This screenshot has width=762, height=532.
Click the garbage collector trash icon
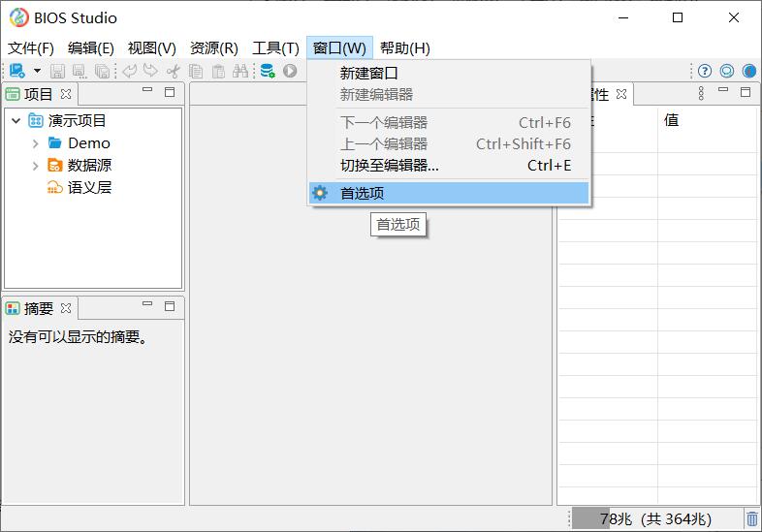pyautogui.click(x=751, y=518)
